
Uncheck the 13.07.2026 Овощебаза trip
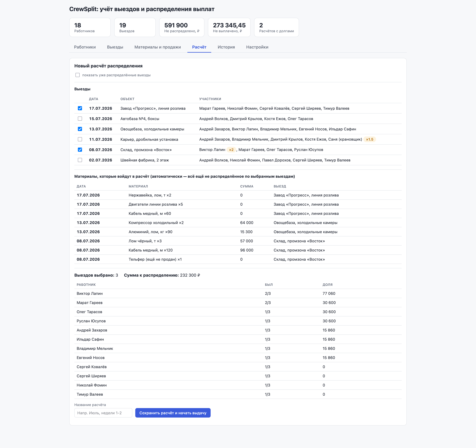80,129
